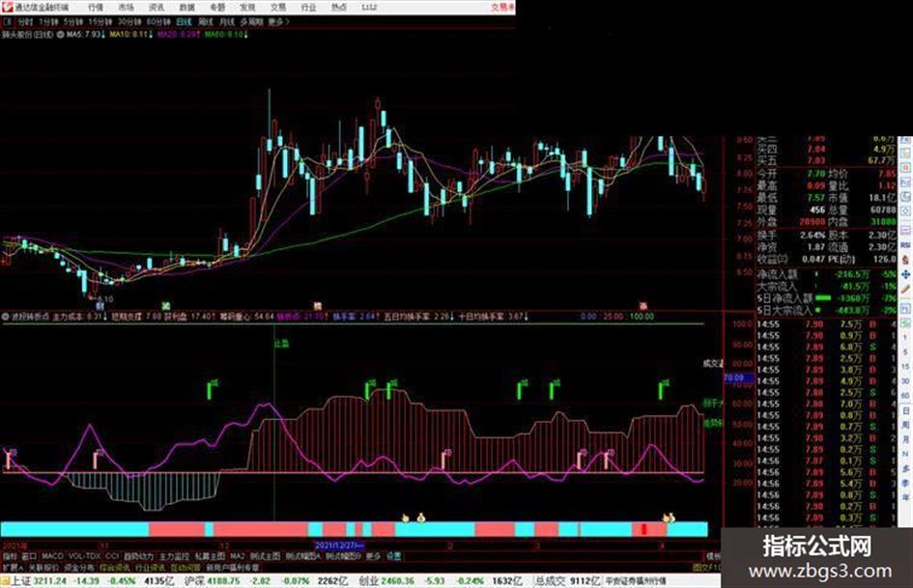
Task: Click the money bag icon in right sidebar
Action: [x=905, y=261]
